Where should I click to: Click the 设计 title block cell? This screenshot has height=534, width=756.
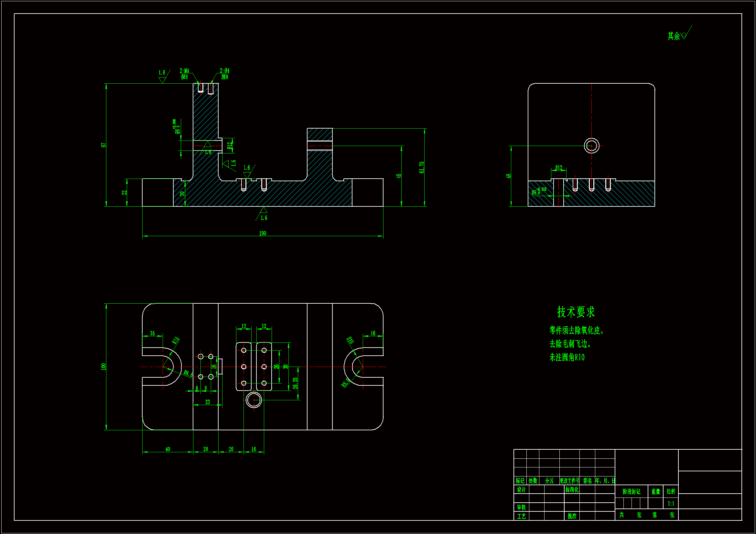pos(521,490)
